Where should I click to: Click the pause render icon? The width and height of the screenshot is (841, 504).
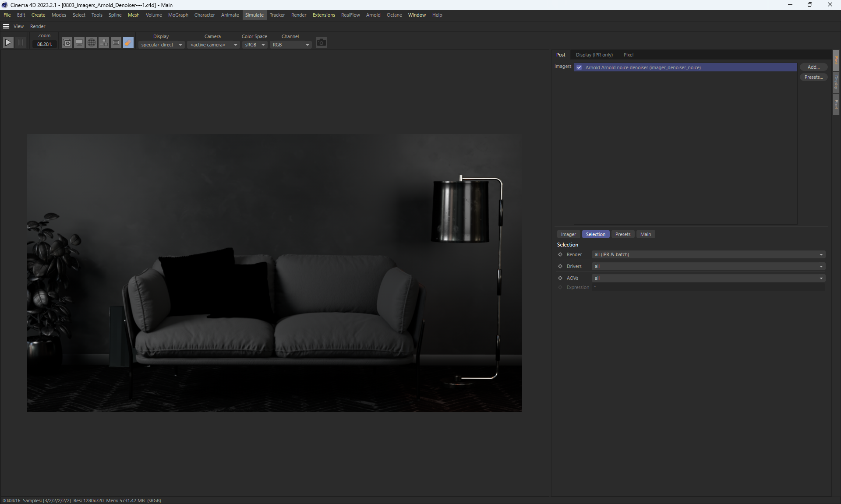pyautogui.click(x=21, y=43)
